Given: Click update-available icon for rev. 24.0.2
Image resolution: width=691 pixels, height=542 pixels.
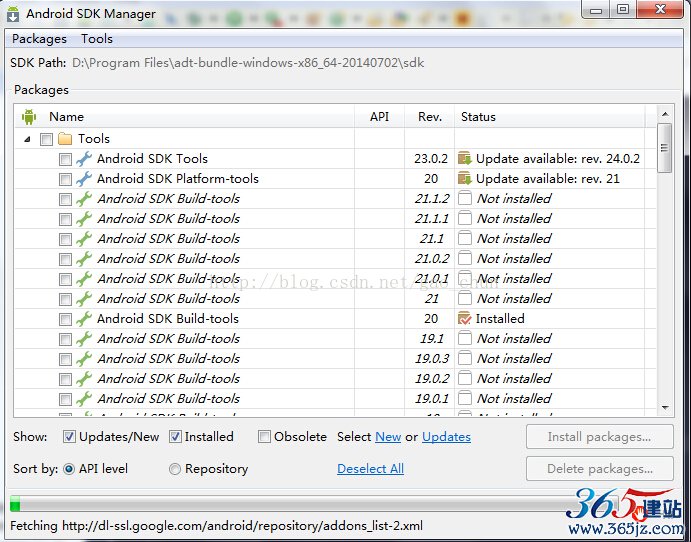Looking at the screenshot, I should 464,159.
